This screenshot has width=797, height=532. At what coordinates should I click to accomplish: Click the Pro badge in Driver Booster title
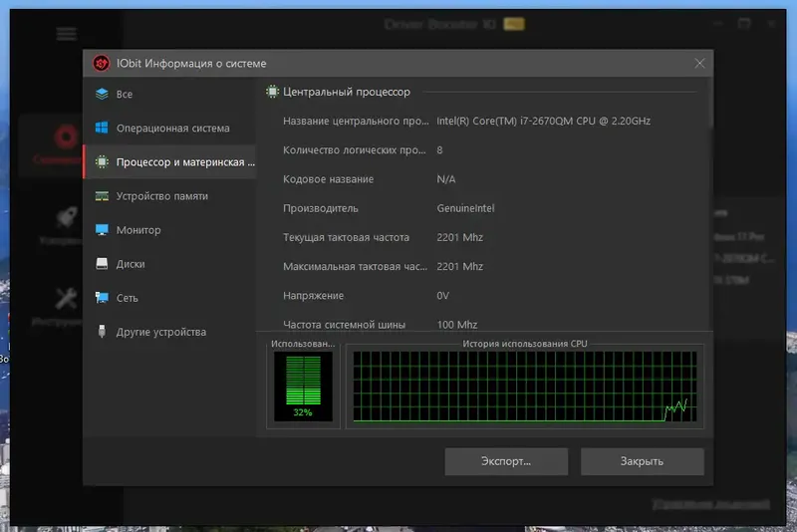pos(514,24)
